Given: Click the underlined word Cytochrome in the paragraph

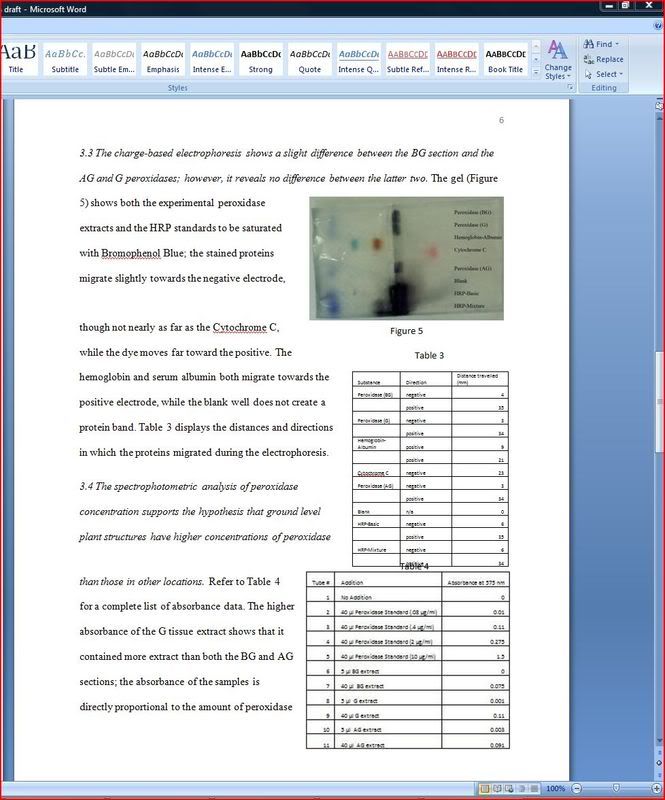Looking at the screenshot, I should (x=239, y=328).
